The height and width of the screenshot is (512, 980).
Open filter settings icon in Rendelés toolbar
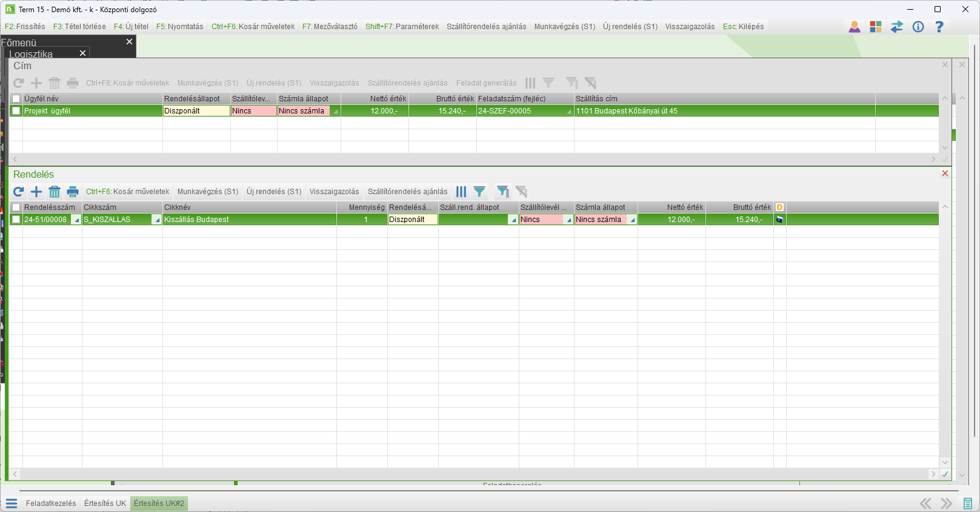[x=503, y=192]
